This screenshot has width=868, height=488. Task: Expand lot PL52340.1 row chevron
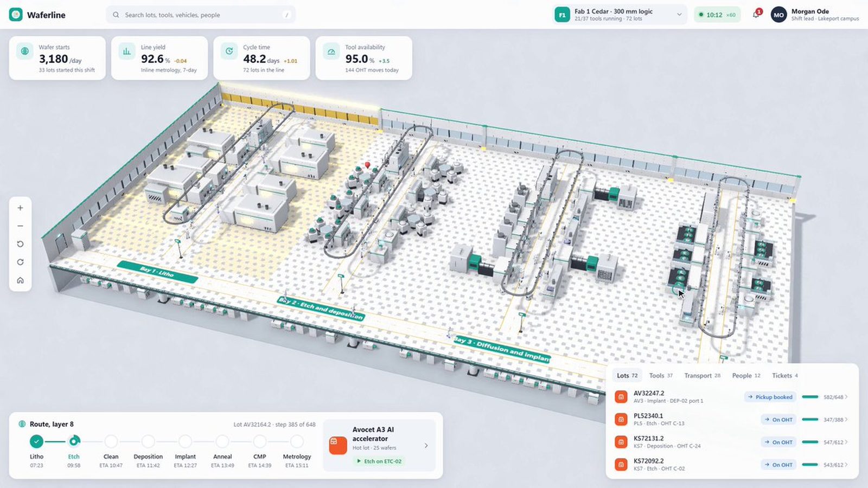click(x=846, y=420)
